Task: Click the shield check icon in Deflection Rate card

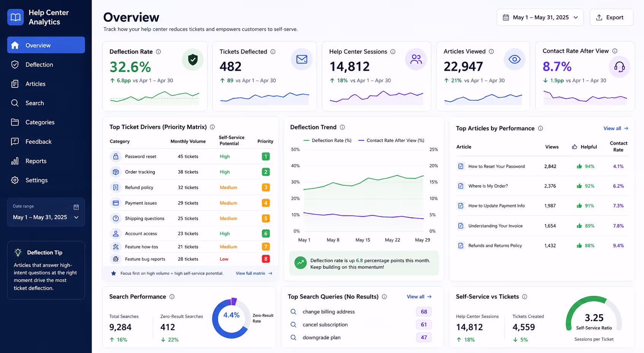Action: 193,60
